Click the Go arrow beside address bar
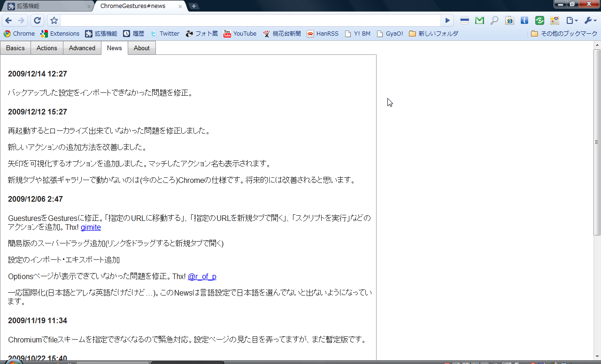The image size is (601, 364). [x=447, y=21]
